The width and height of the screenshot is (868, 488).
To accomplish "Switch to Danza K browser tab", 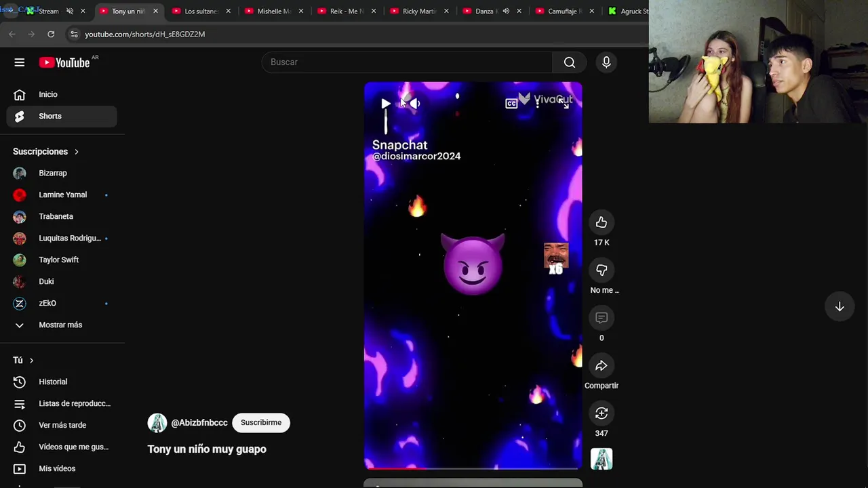I will (492, 12).
